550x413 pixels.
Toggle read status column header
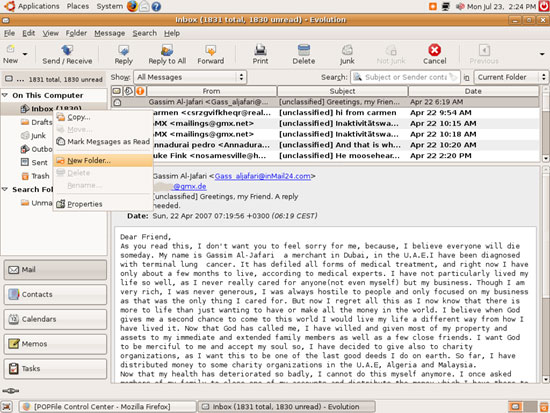click(x=117, y=91)
